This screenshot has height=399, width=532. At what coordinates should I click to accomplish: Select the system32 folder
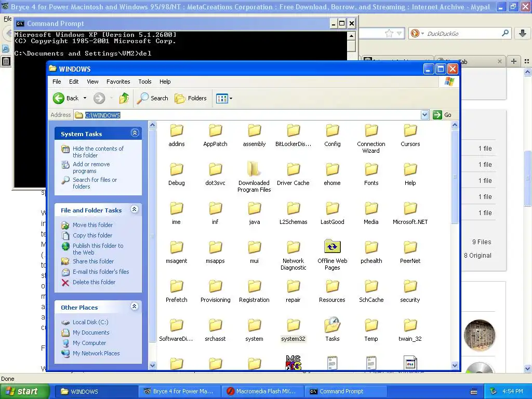pyautogui.click(x=293, y=330)
